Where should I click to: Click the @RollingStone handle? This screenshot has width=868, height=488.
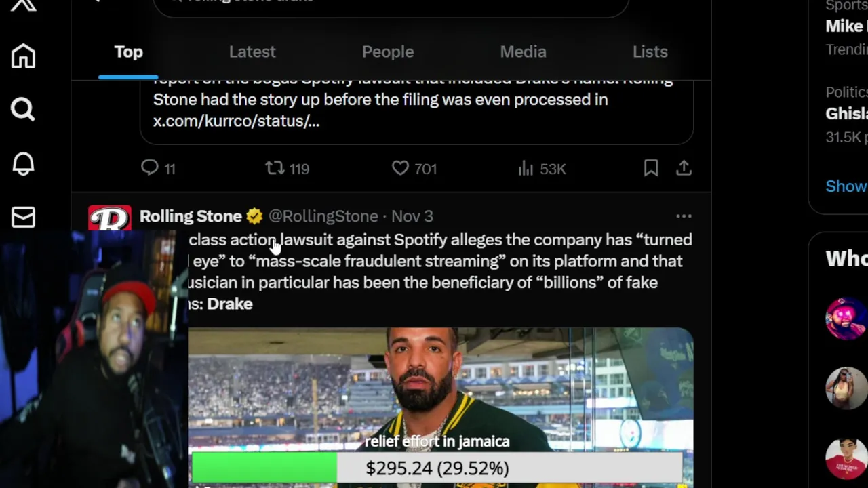(323, 216)
